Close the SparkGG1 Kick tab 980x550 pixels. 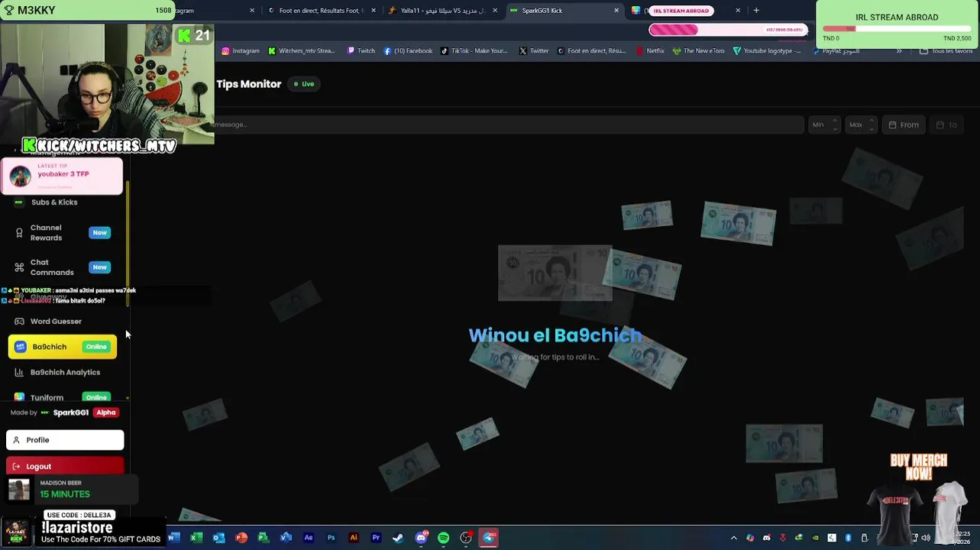616,11
